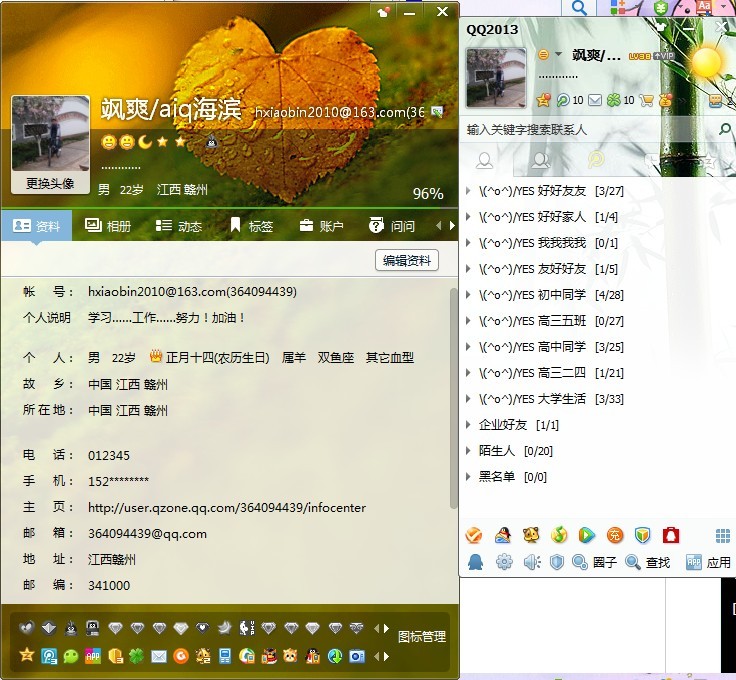Viewport: 736px width, 680px height.
Task: Click the magnifier icon in the contact search box
Action: [x=725, y=128]
